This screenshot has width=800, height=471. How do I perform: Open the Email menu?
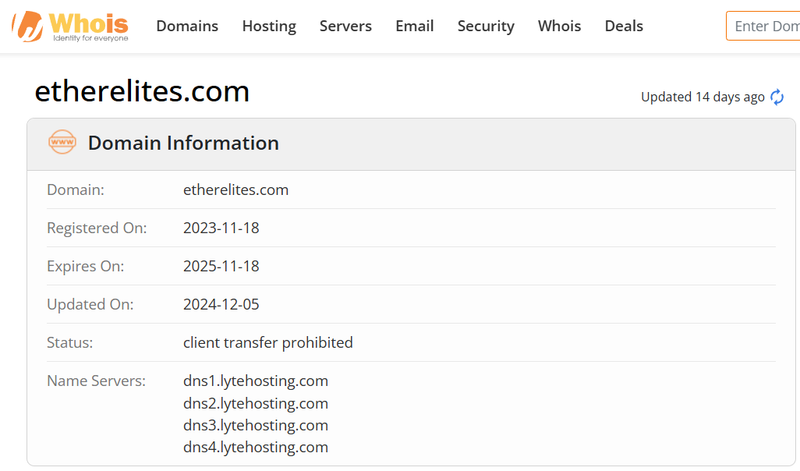tap(414, 26)
